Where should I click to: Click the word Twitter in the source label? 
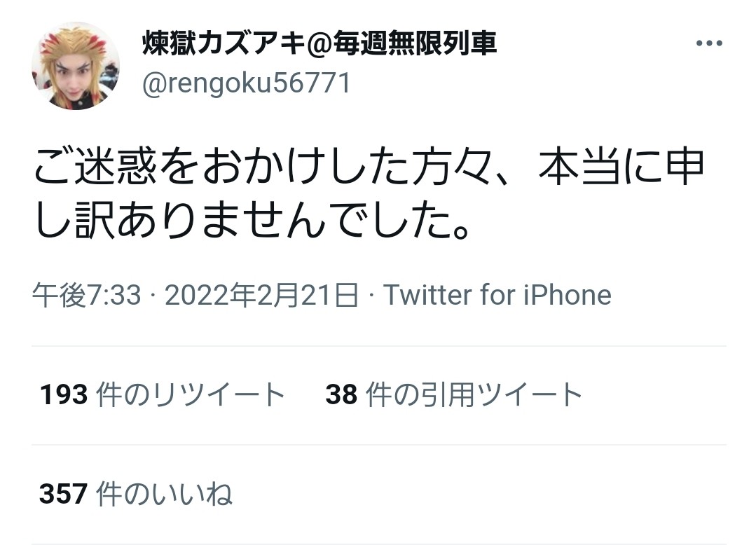(x=427, y=295)
